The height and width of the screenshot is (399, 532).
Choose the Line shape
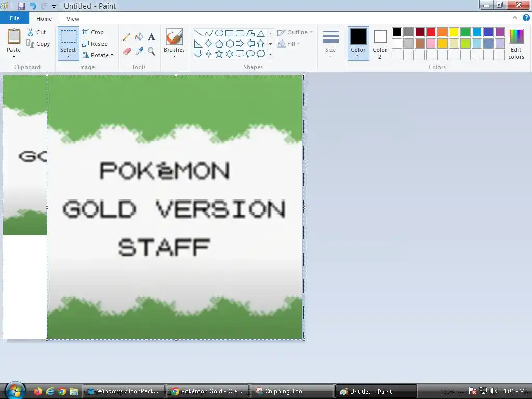198,33
